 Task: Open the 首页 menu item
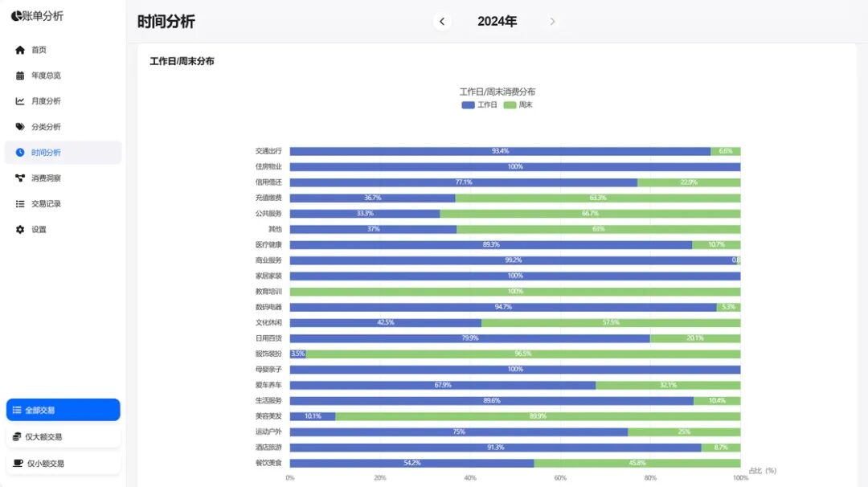tap(63, 50)
